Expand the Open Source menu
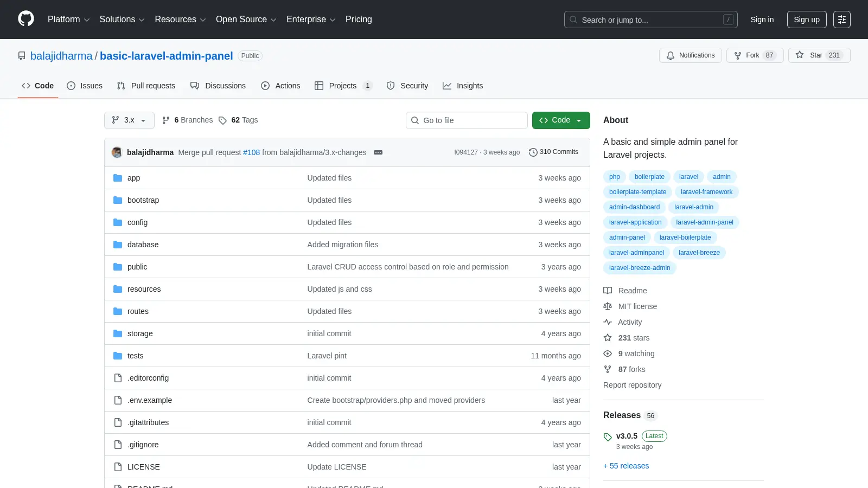 click(246, 20)
